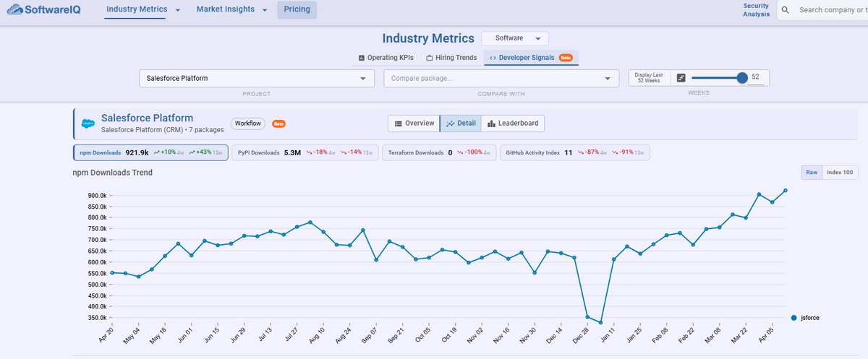This screenshot has height=359, width=868.
Task: Select the Developer Signals tab
Action: click(531, 57)
